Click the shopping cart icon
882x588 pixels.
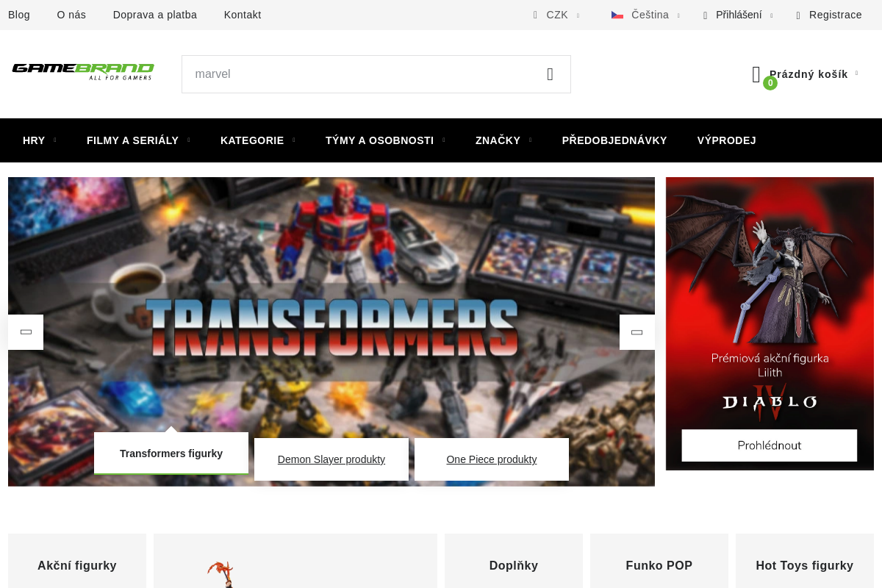pos(756,73)
